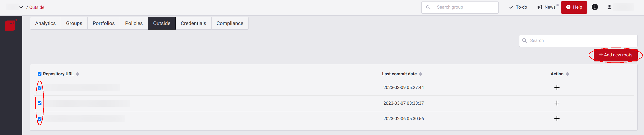
Task: Open the info circle icon in header
Action: point(595,7)
